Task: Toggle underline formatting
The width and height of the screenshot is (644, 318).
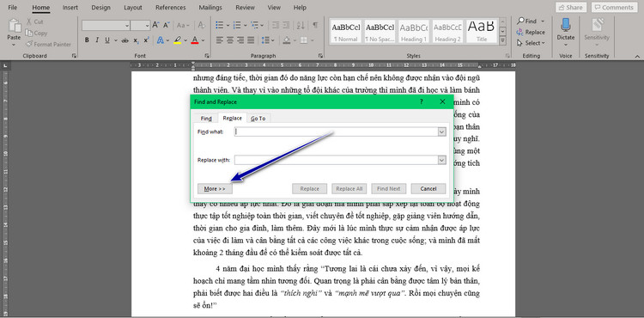Action: [107, 40]
